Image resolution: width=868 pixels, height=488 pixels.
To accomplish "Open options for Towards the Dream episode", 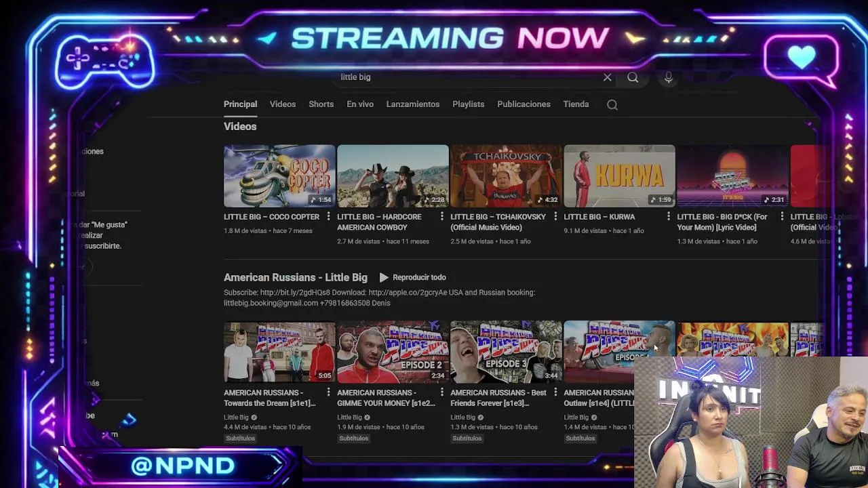I will [329, 392].
